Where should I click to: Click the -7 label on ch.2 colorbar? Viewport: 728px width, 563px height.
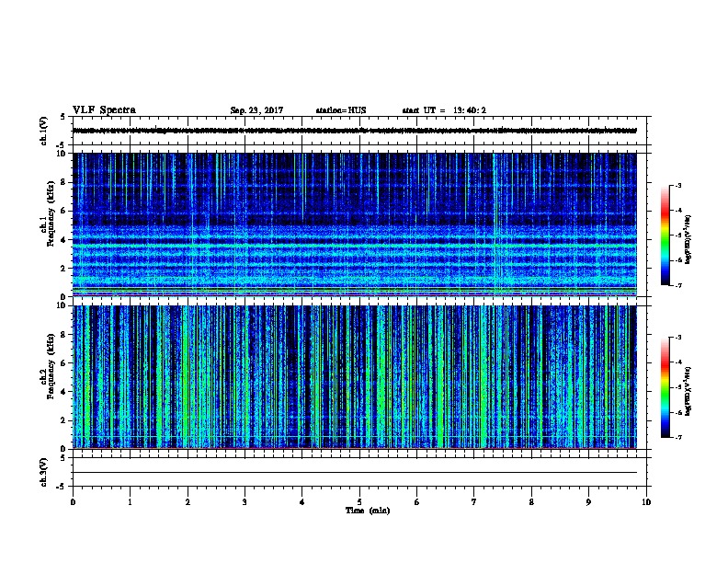678,437
